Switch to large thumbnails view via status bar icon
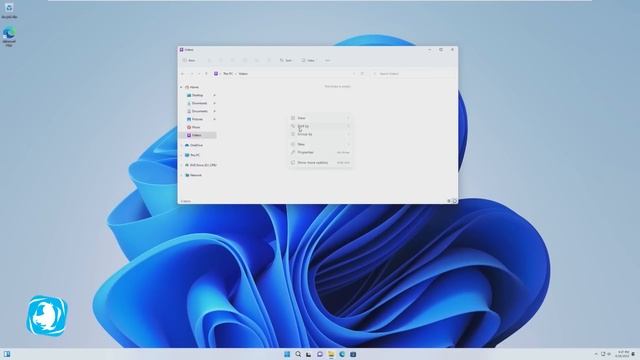Image resolution: width=640 pixels, height=360 pixels. click(454, 201)
